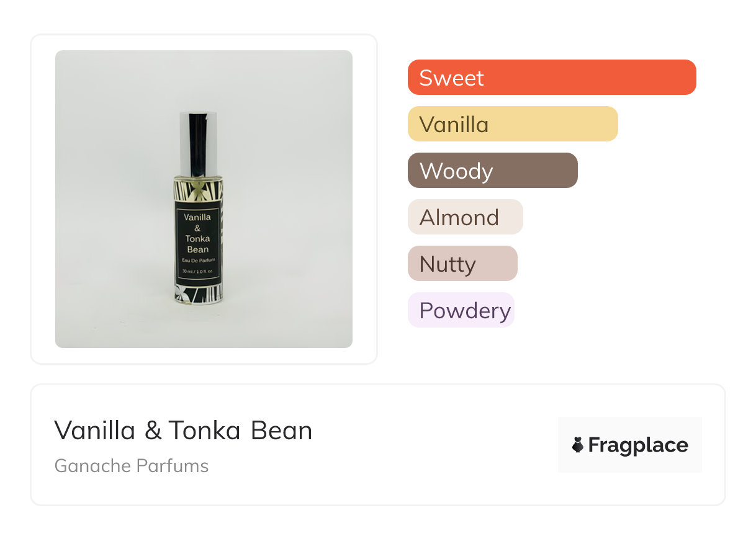Open the Fragplace wordmark link
This screenshot has width=756, height=536.
638,445
